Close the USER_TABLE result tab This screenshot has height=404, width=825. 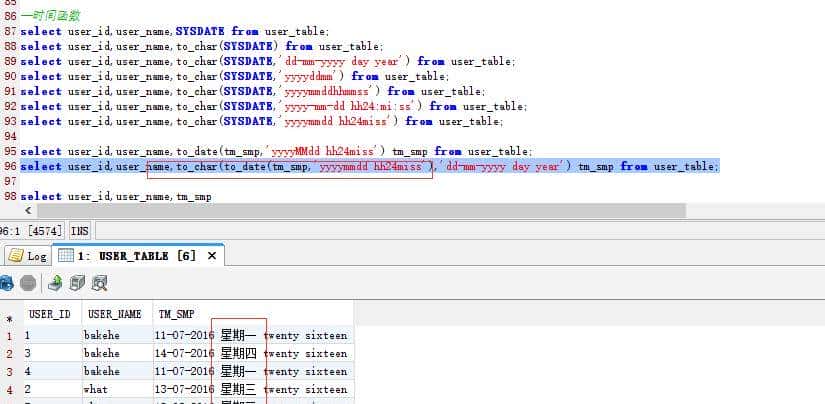coord(212,256)
